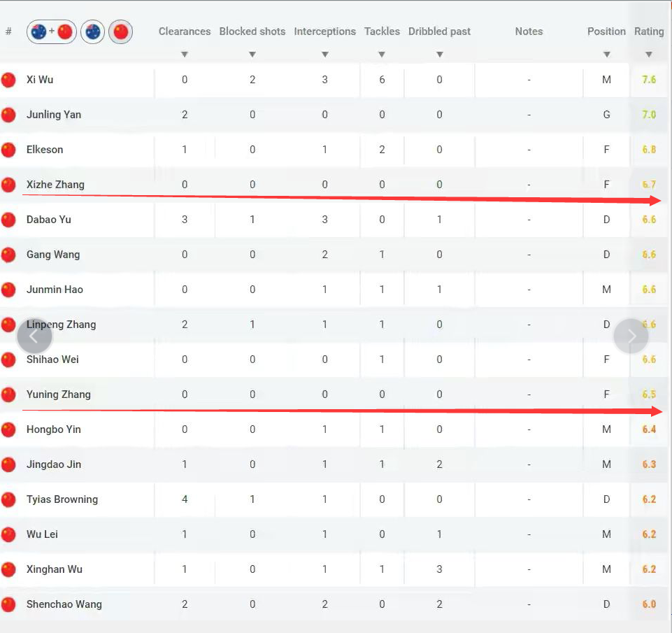Click the Position column header
Screen dimensions: 672x633
coord(606,31)
